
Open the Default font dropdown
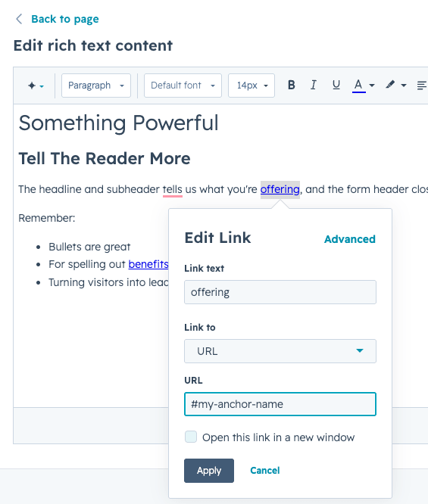point(183,86)
